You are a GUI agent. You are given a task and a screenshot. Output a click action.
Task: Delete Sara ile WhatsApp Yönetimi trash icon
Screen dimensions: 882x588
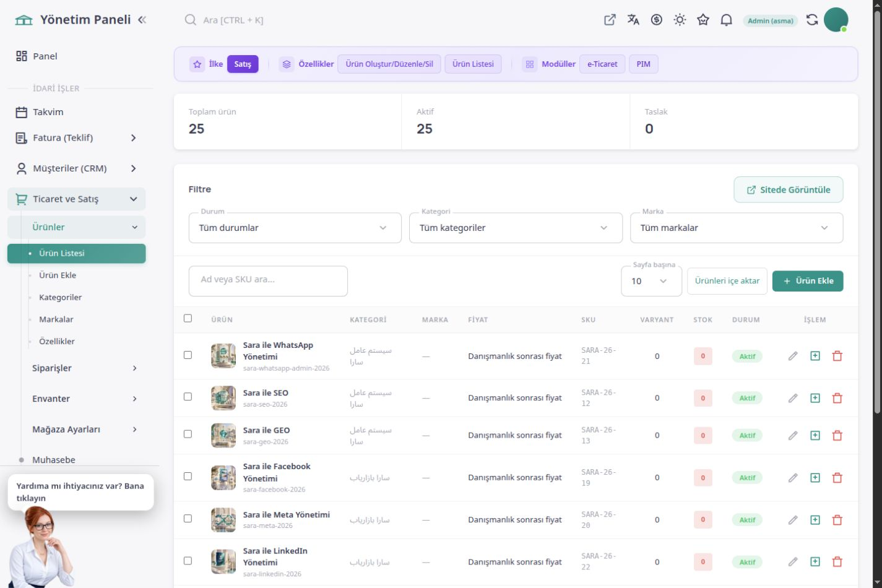click(x=837, y=356)
